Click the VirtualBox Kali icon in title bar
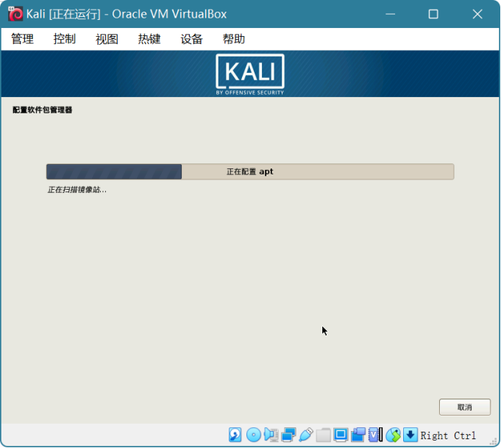Viewport: 501px width, 448px height. (15, 14)
